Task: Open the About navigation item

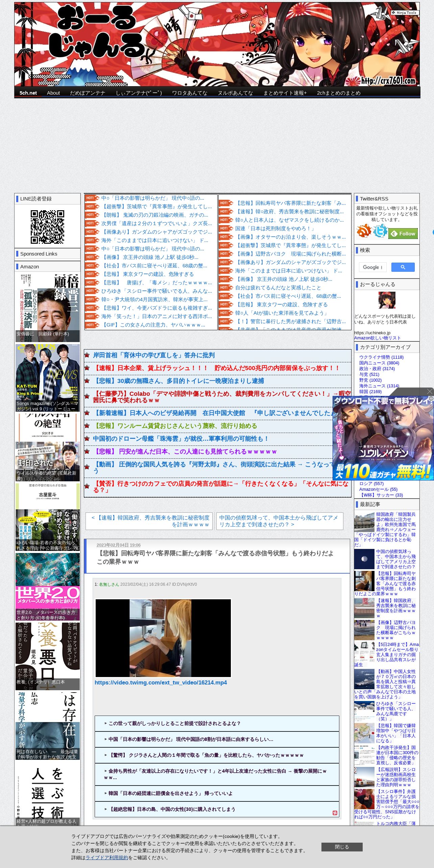Action: [x=53, y=93]
